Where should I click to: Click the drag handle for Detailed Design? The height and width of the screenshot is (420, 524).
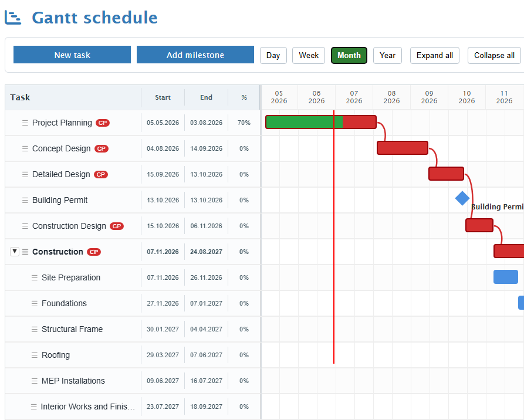[x=25, y=174]
